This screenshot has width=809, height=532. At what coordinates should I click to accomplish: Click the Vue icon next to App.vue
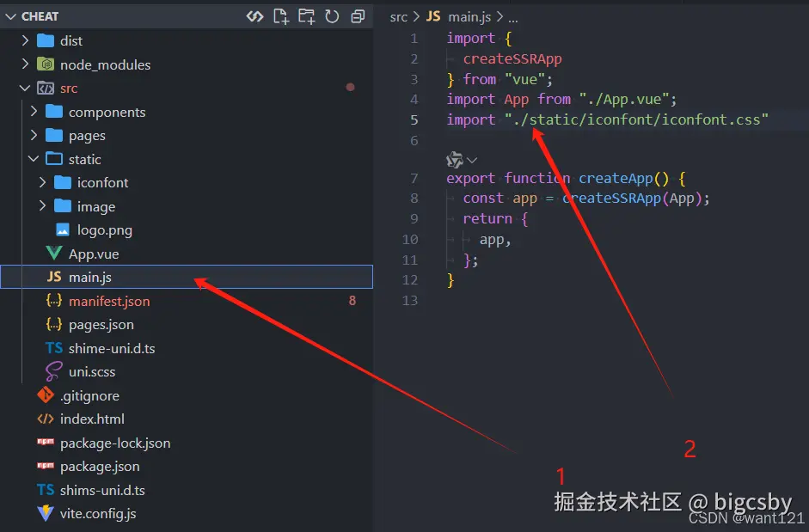(53, 253)
